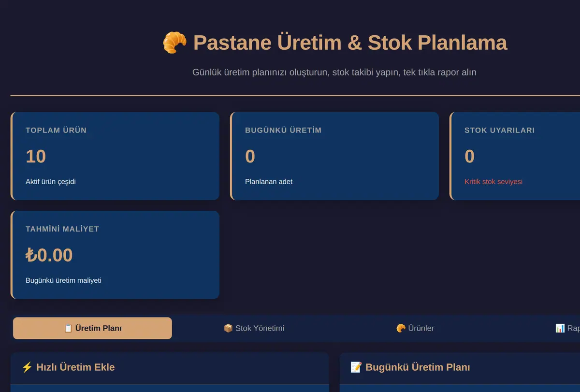Click the red 'Kritik stok seviyesi' text
Screen dimensions: 580x392
pyautogui.click(x=493, y=182)
